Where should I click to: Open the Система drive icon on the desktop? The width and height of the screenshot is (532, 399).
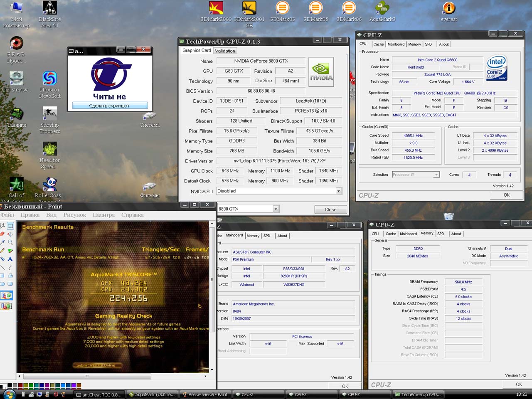(x=150, y=119)
